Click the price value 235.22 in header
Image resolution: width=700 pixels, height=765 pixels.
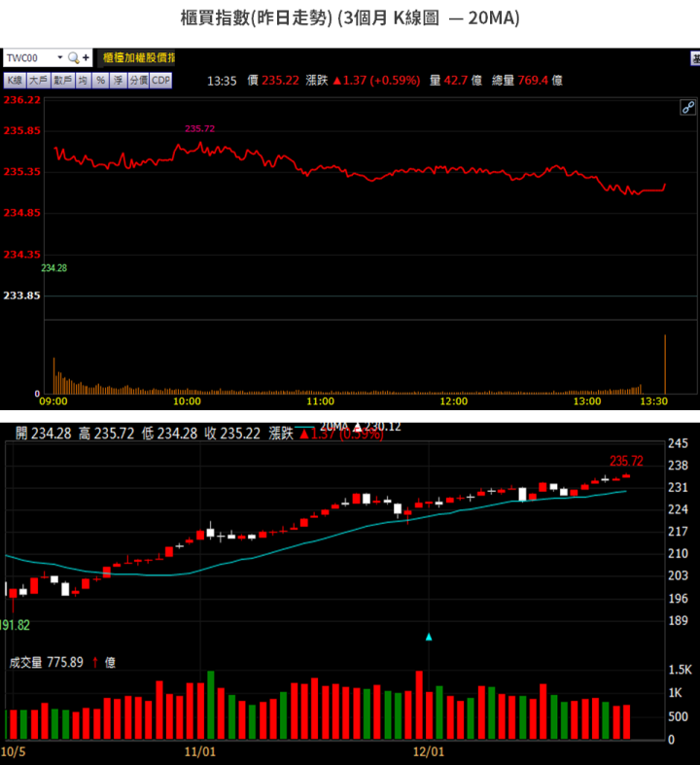tap(281, 80)
